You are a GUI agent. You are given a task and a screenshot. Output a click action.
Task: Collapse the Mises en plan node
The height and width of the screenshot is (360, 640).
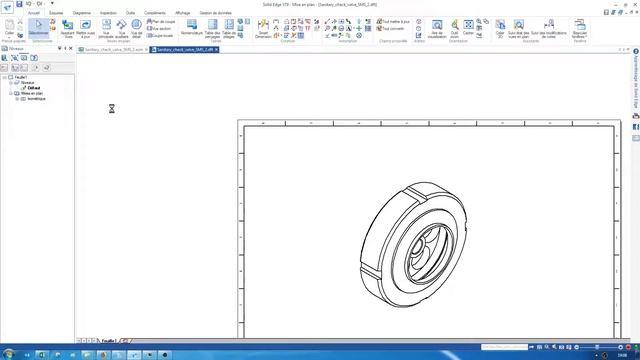pyautogui.click(x=11, y=93)
